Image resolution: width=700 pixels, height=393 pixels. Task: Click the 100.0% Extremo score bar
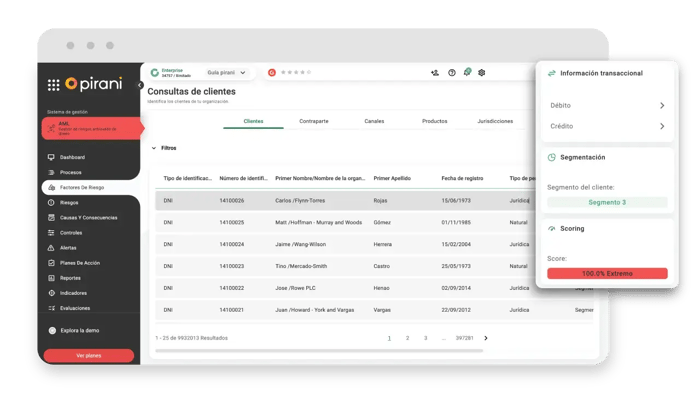click(607, 273)
